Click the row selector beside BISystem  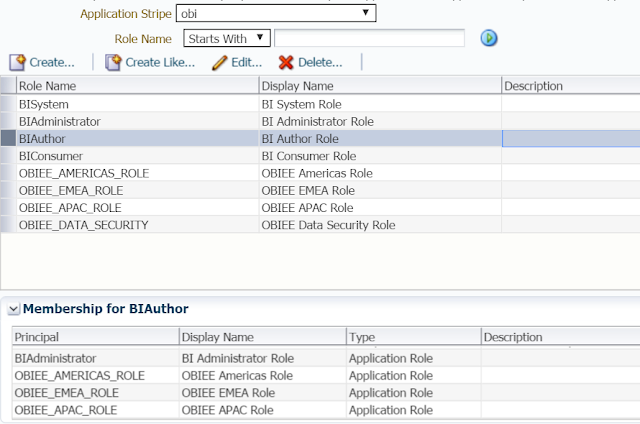click(x=8, y=104)
